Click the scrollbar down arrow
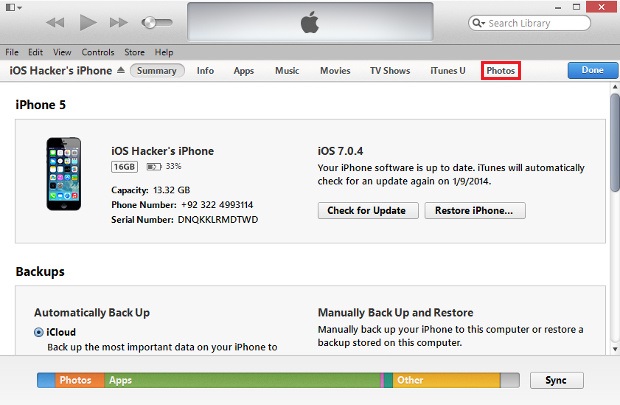 click(x=615, y=349)
